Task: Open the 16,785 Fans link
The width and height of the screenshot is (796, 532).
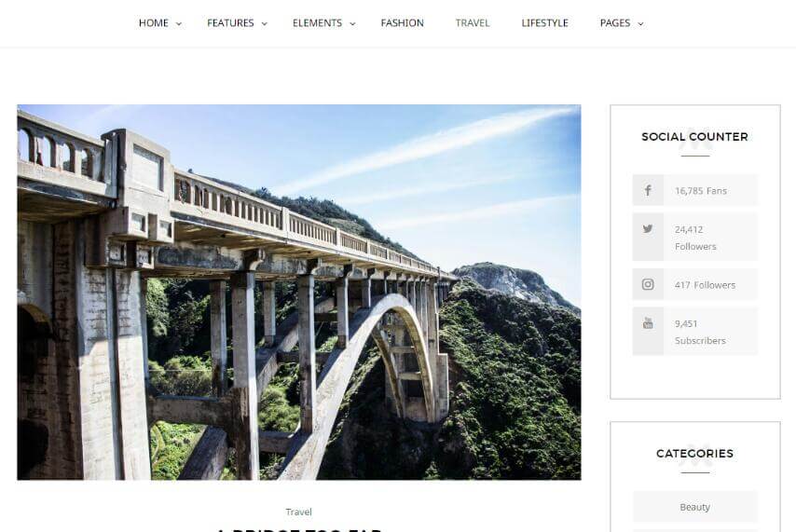Action: [x=701, y=191]
